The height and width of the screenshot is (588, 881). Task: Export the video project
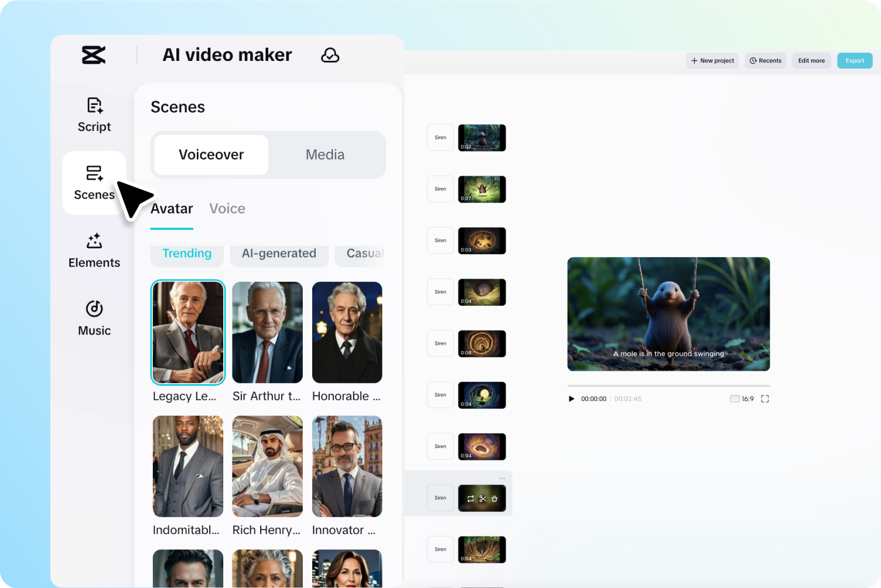854,60
